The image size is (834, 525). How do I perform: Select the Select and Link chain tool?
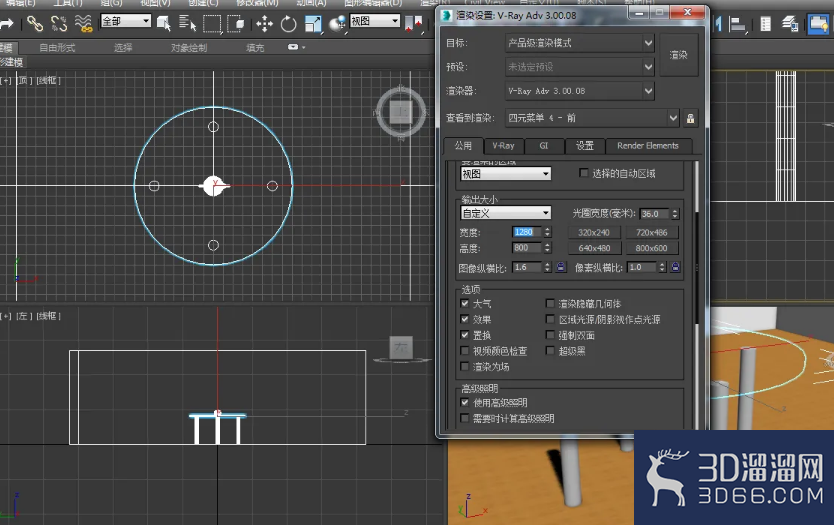[35, 23]
